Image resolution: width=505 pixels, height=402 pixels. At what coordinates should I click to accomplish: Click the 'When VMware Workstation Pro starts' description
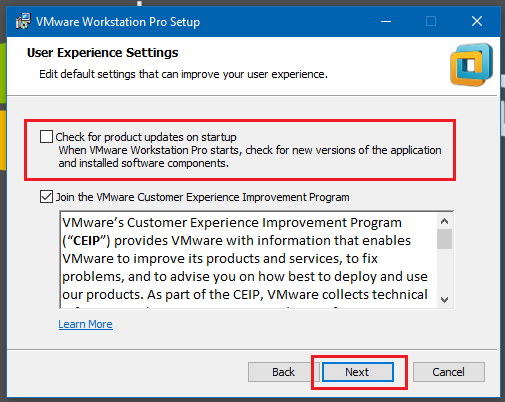tap(250, 157)
